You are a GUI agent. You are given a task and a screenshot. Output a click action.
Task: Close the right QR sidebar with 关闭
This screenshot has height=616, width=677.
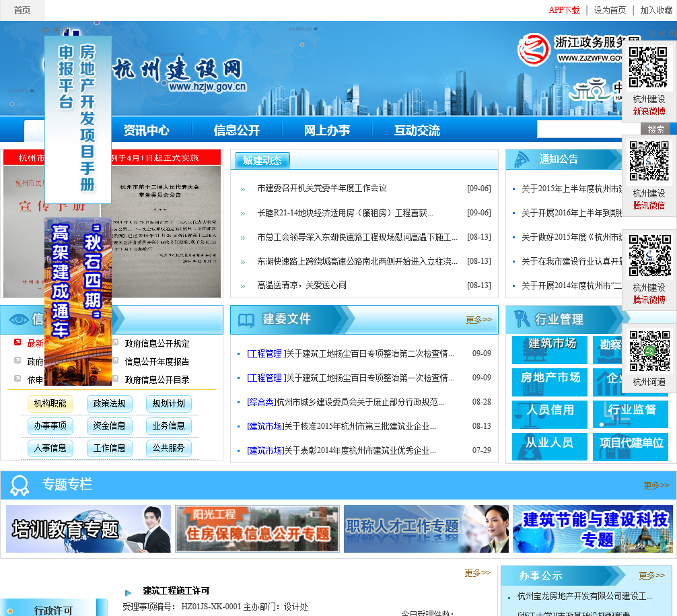[663, 33]
